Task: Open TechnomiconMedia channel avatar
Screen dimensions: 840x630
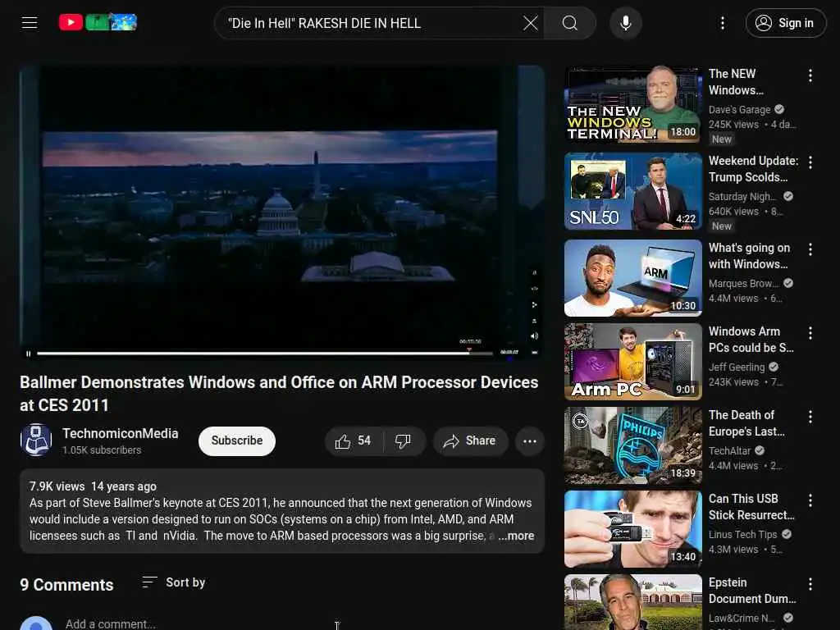Action: (36, 440)
